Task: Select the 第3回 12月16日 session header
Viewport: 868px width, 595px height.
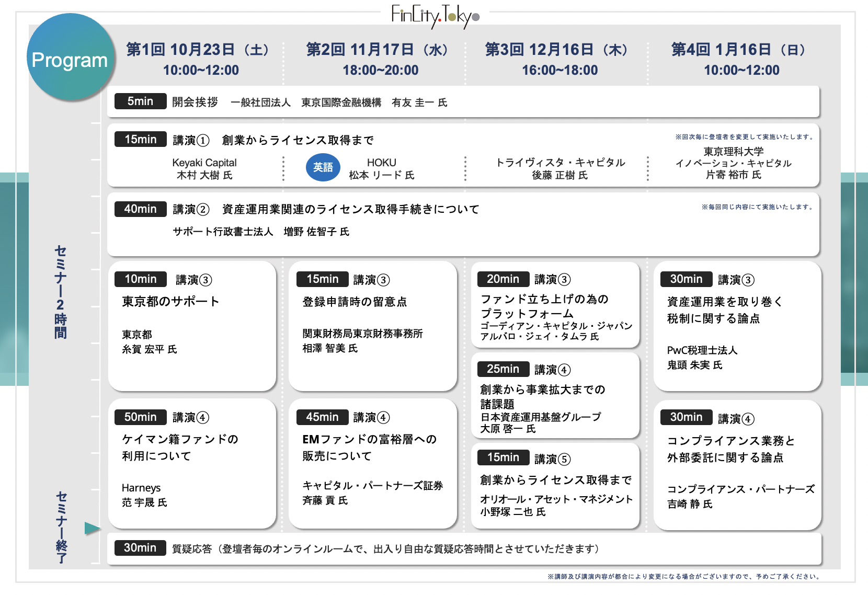Action: (x=559, y=59)
